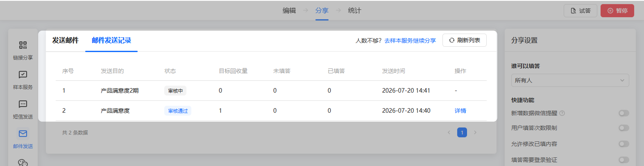Click the 试答 button

coord(580,11)
